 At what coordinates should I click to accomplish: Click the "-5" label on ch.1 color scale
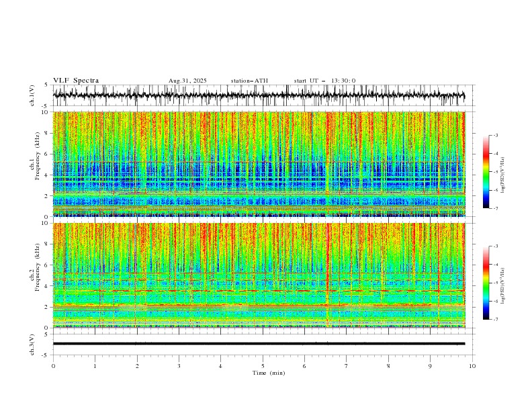tap(496, 172)
